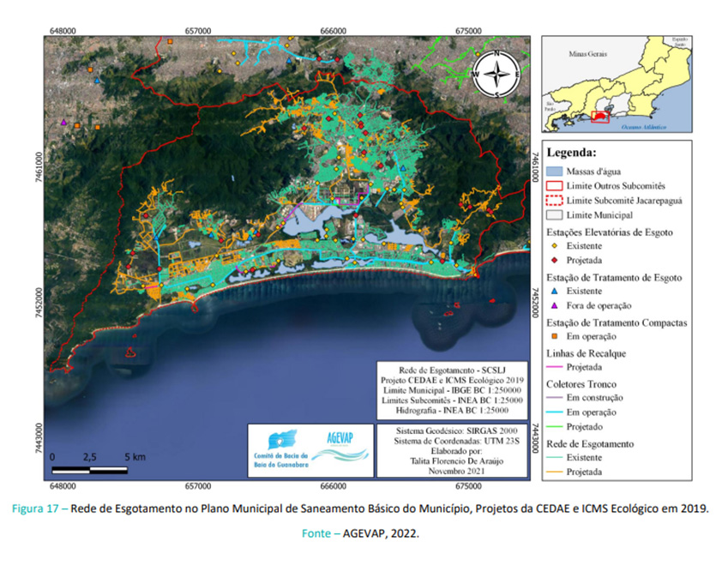Viewport: 728px width, 566px height.
Task: Select the Coletores Tronco Em operação cyan line
Action: 555,412
